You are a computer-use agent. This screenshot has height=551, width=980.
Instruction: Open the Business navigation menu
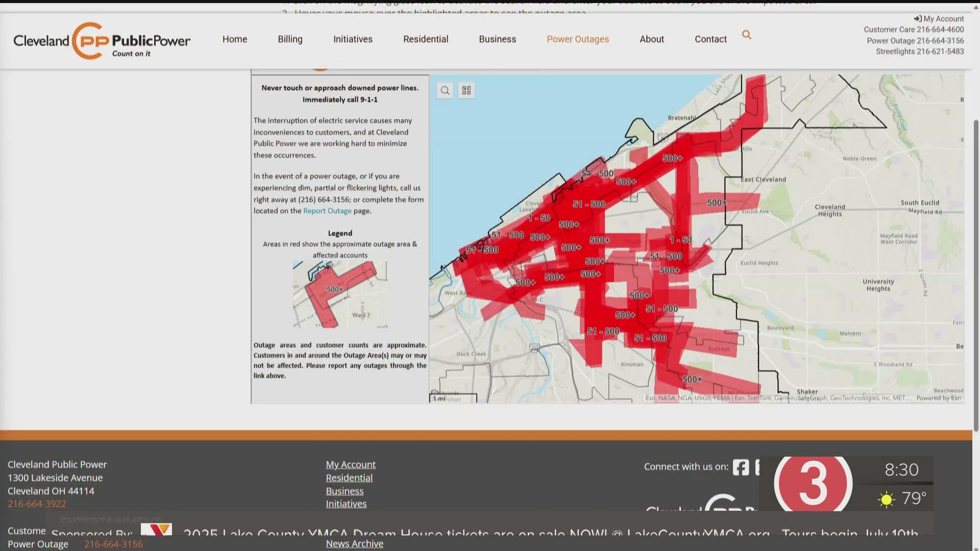498,39
